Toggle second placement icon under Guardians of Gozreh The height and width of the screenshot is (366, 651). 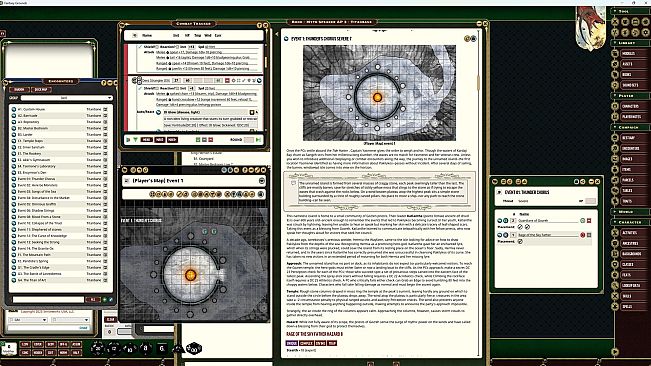(527, 227)
